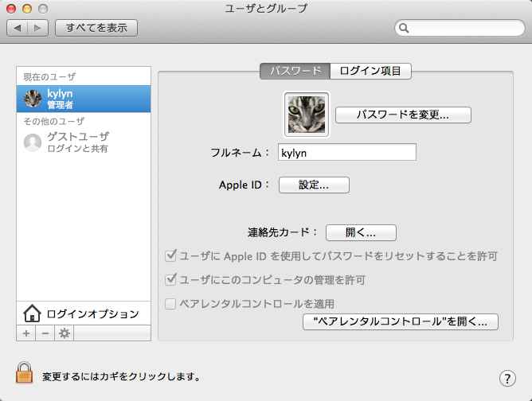
Task: Click the lock icon to allow changes
Action: coord(25,373)
